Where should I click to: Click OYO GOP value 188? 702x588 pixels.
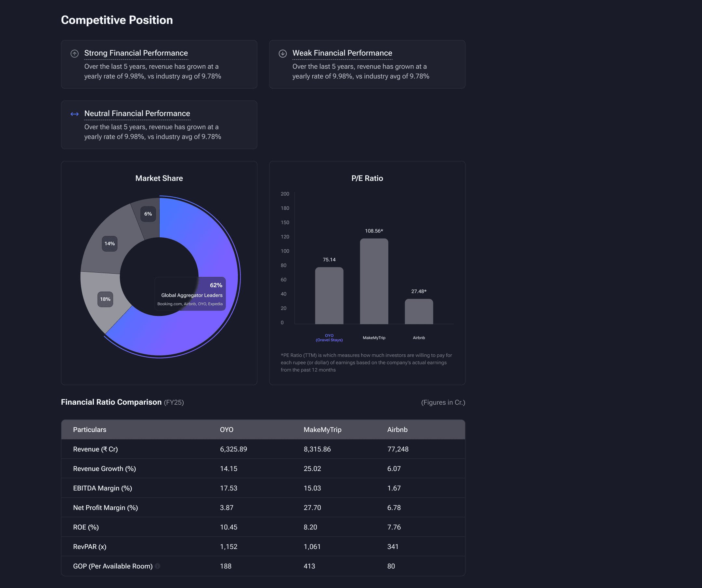click(226, 566)
